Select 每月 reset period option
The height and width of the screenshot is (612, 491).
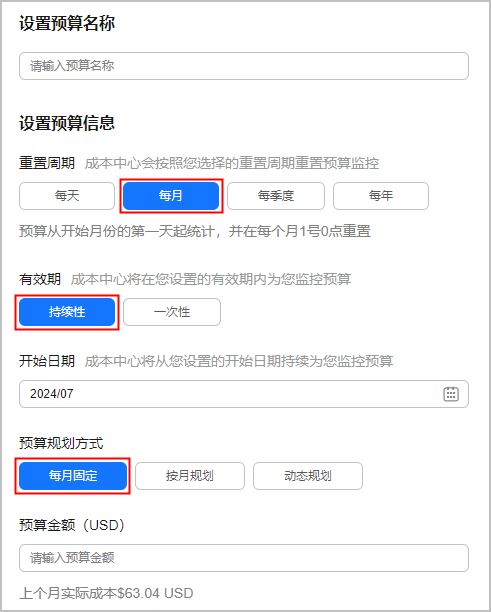coord(171,196)
